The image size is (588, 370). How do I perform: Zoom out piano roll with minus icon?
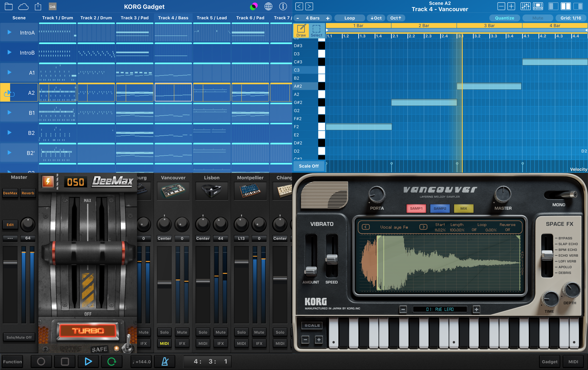click(501, 6)
